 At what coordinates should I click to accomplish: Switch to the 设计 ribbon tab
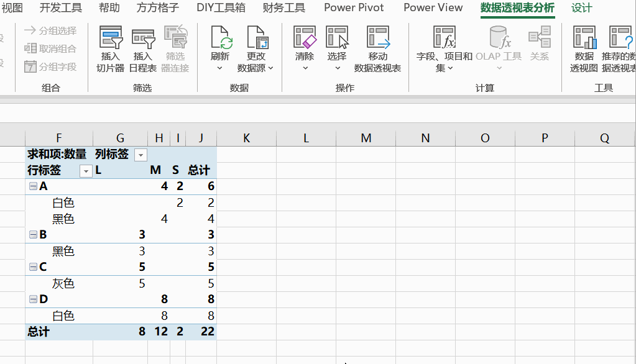[x=581, y=8]
